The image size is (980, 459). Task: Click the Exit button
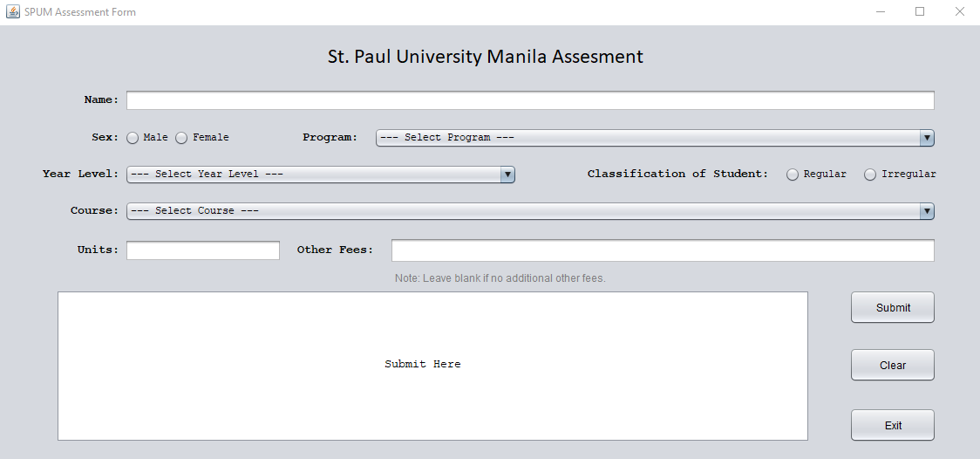[x=893, y=425]
